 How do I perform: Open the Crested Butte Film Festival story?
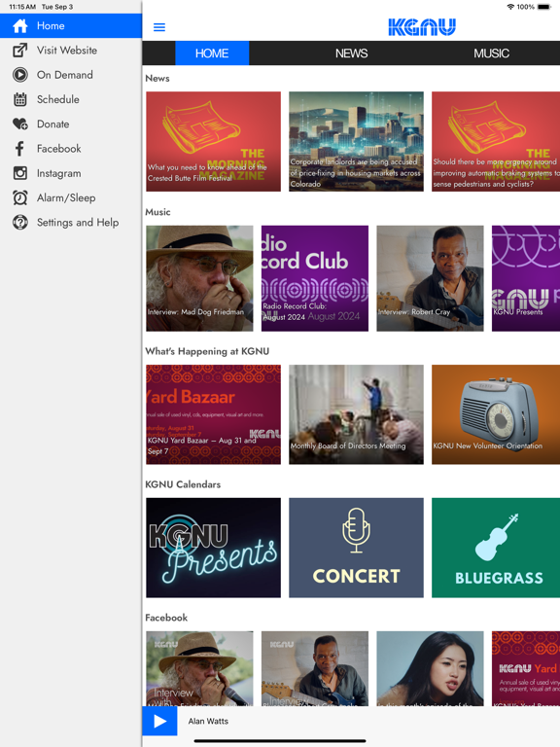[213, 141]
